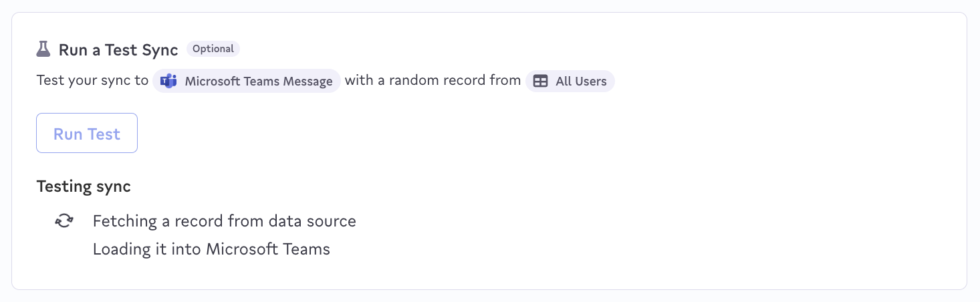
Task: Click the flask icon beside Run a Test Sync
Action: click(x=43, y=49)
